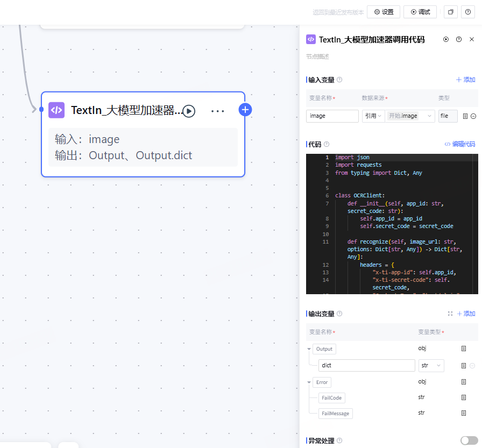Click help icon next to 输出变量
This screenshot has height=448, width=482.
(339, 314)
